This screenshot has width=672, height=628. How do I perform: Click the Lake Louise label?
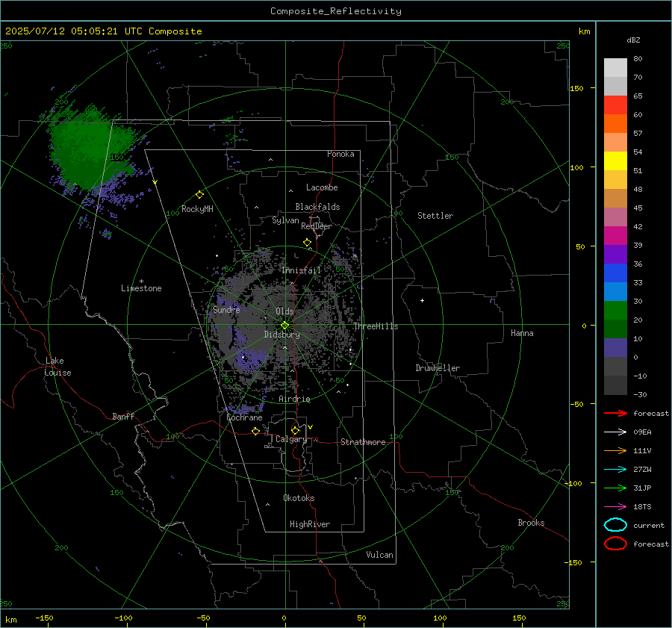pos(57,367)
